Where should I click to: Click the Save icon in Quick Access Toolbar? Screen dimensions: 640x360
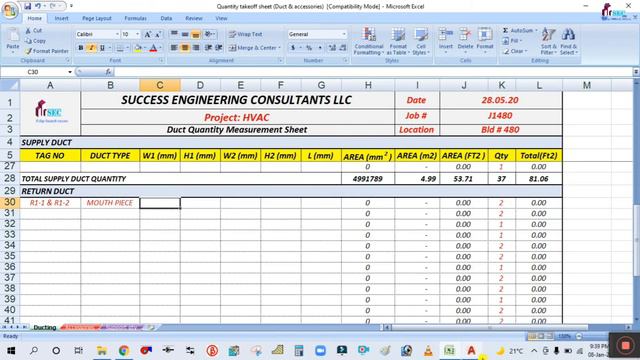click(x=27, y=6)
